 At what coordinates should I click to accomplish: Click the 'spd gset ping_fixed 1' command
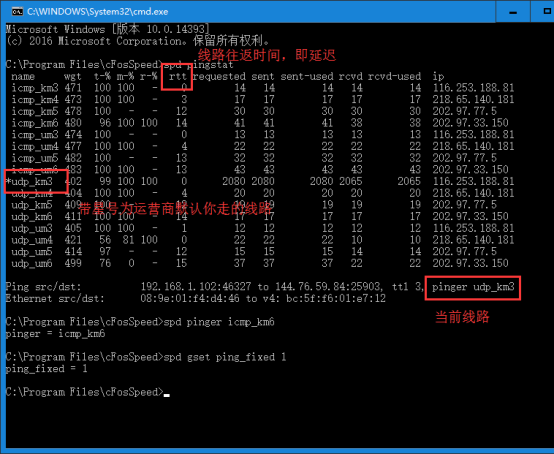pos(225,357)
